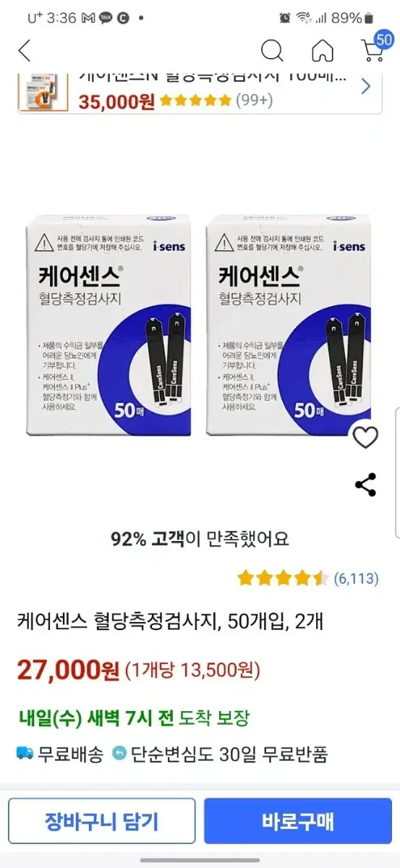Go to home via the house icon
This screenshot has height=868, width=400.
[323, 51]
